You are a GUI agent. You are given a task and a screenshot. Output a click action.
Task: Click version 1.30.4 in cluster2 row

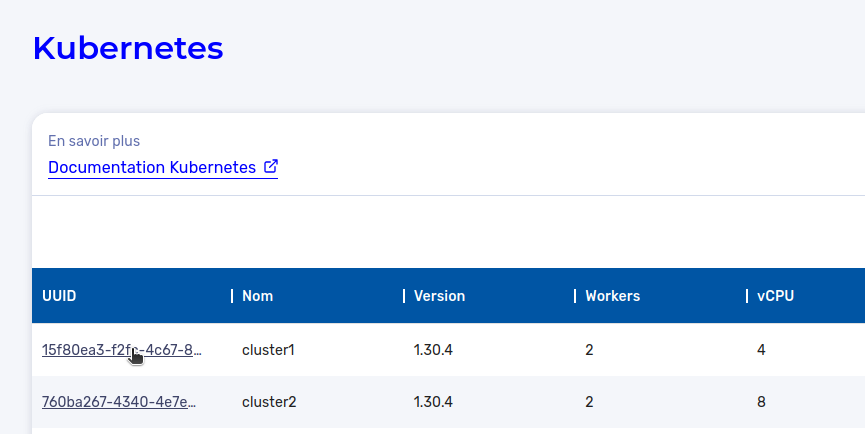point(433,402)
